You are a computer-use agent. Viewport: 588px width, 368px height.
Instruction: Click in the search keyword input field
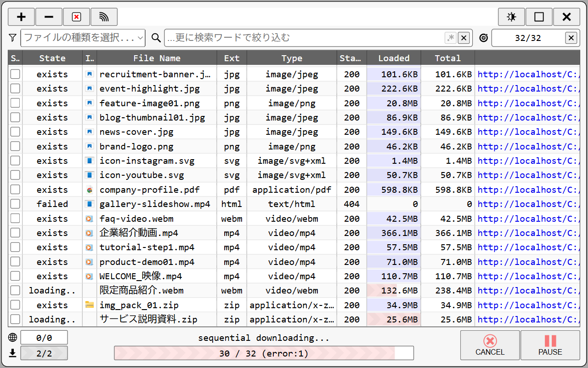pyautogui.click(x=303, y=38)
